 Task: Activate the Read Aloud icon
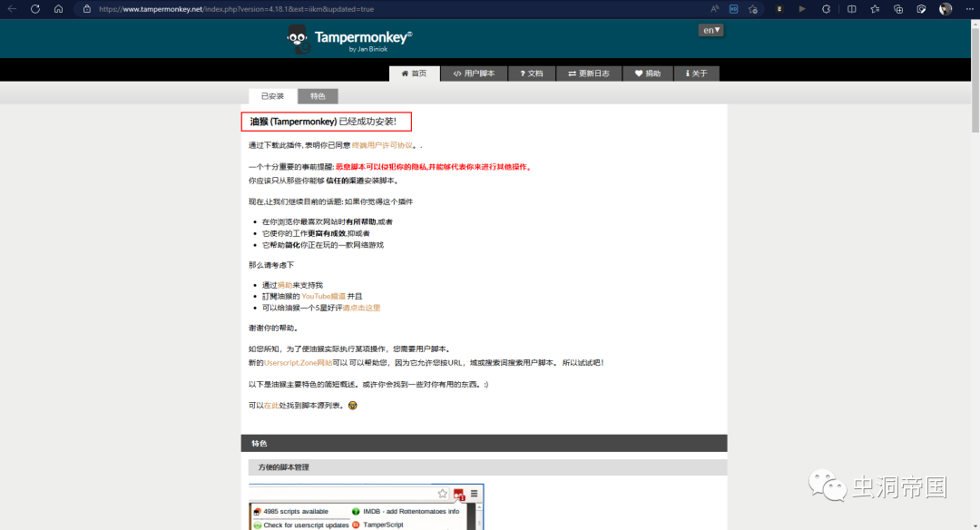714,9
